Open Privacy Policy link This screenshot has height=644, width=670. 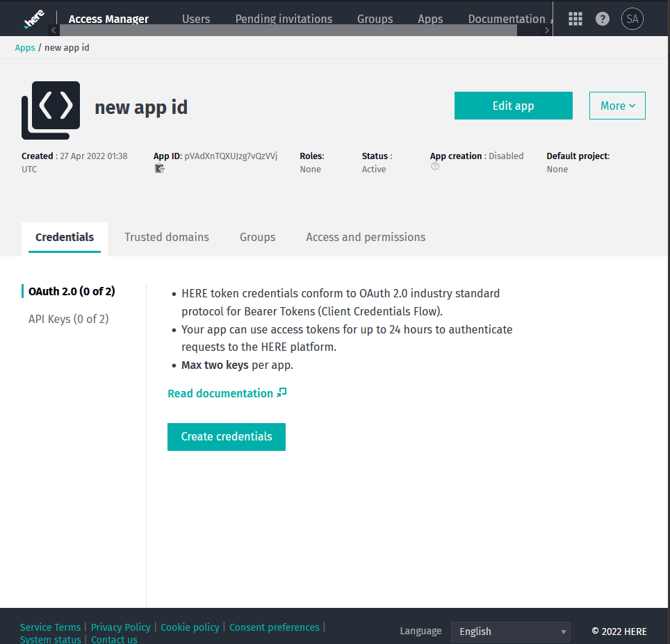(120, 627)
